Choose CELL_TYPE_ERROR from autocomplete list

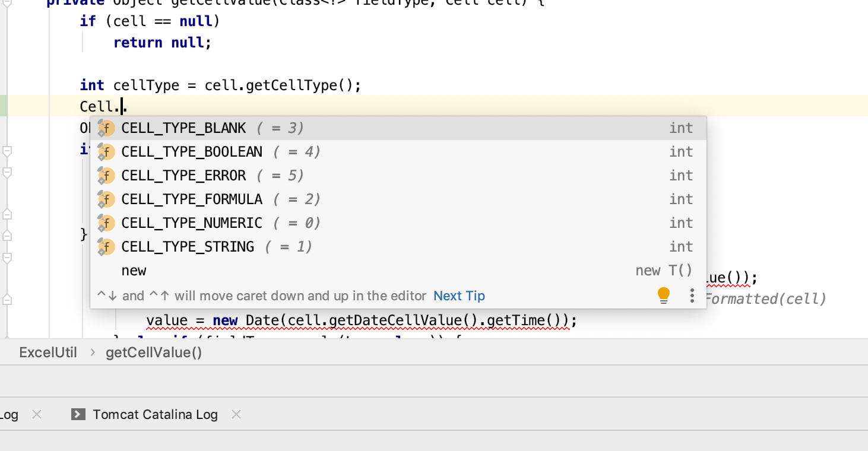click(x=398, y=176)
